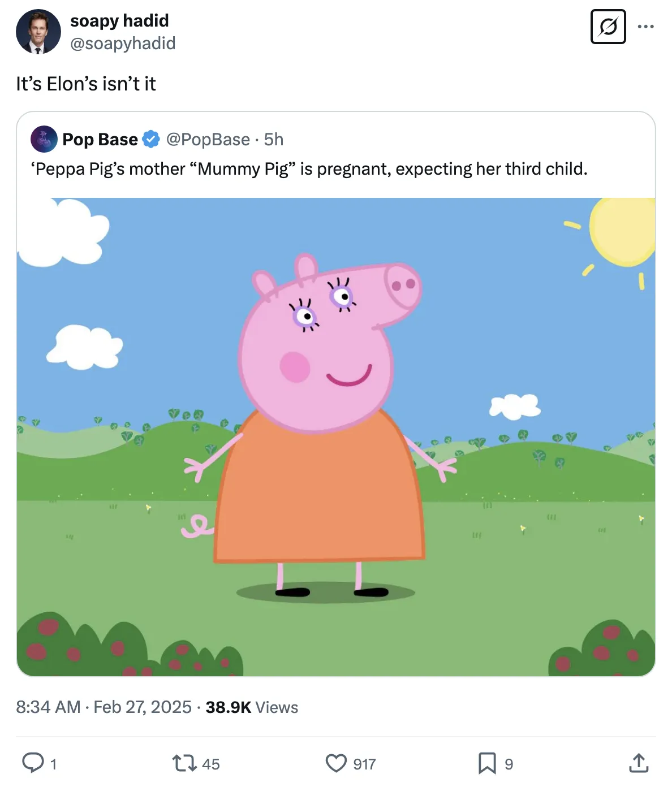This screenshot has width=672, height=787.
Task: Open soapy hadid's profile picture
Action: (38, 32)
